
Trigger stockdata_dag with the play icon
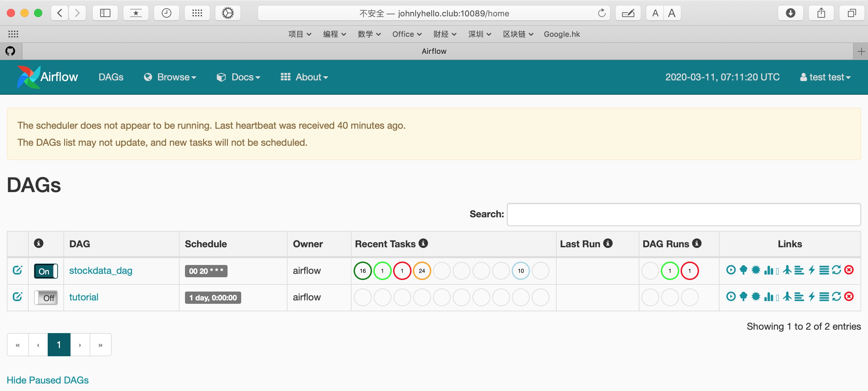[x=731, y=270]
